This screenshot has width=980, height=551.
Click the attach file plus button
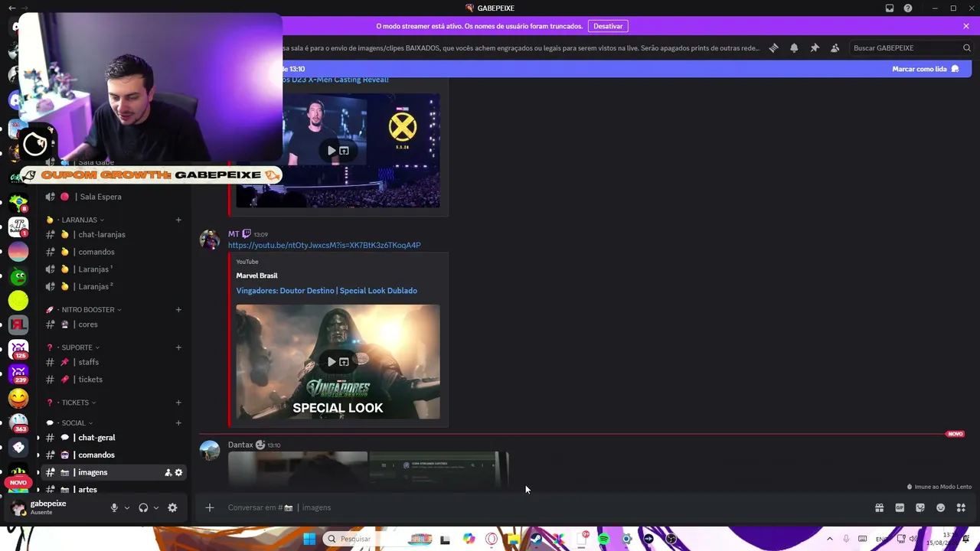(x=209, y=507)
